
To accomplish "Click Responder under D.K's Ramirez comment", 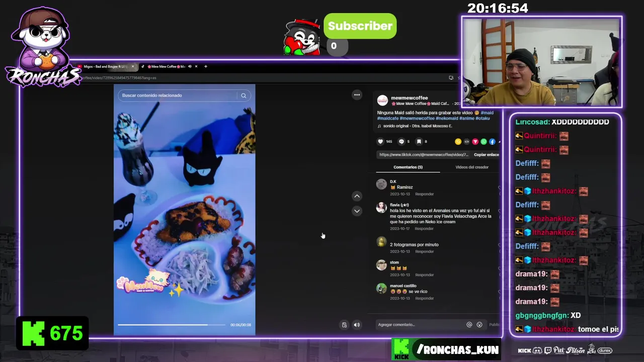I will tap(425, 194).
